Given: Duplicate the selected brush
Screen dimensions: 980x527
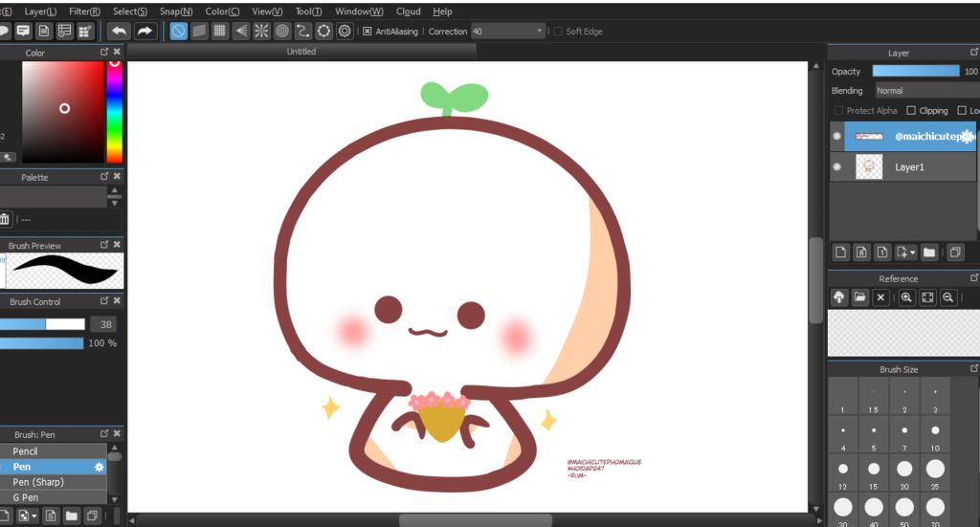Looking at the screenshot, I should [92, 516].
